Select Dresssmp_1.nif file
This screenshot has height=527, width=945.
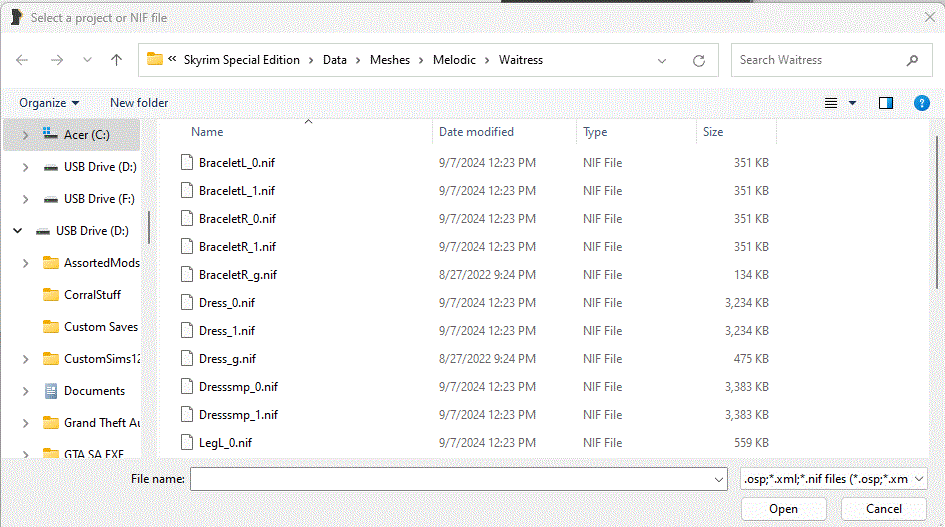(238, 415)
